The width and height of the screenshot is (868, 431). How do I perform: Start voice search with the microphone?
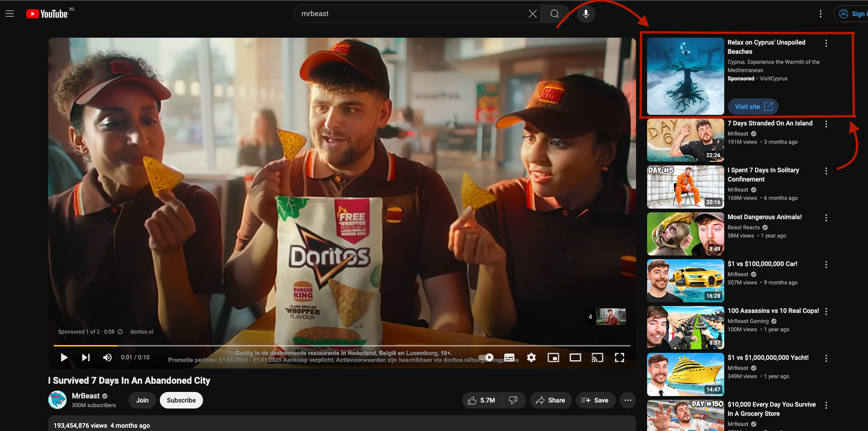coord(586,14)
